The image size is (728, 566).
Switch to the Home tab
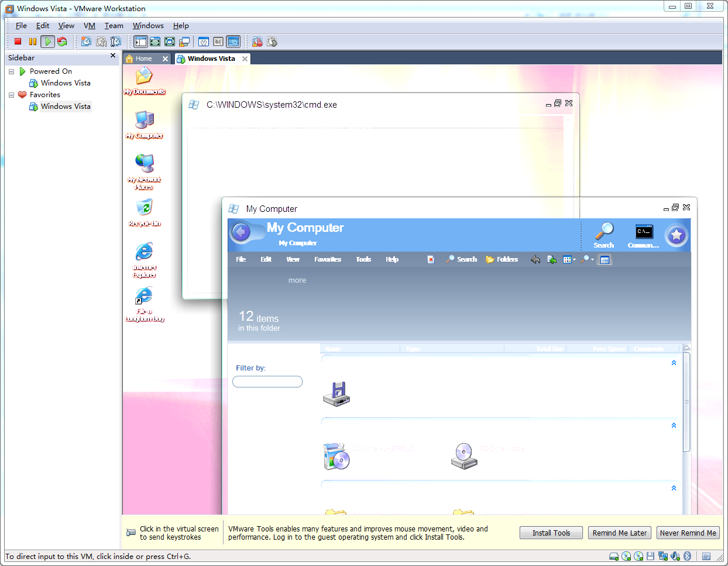click(x=143, y=59)
